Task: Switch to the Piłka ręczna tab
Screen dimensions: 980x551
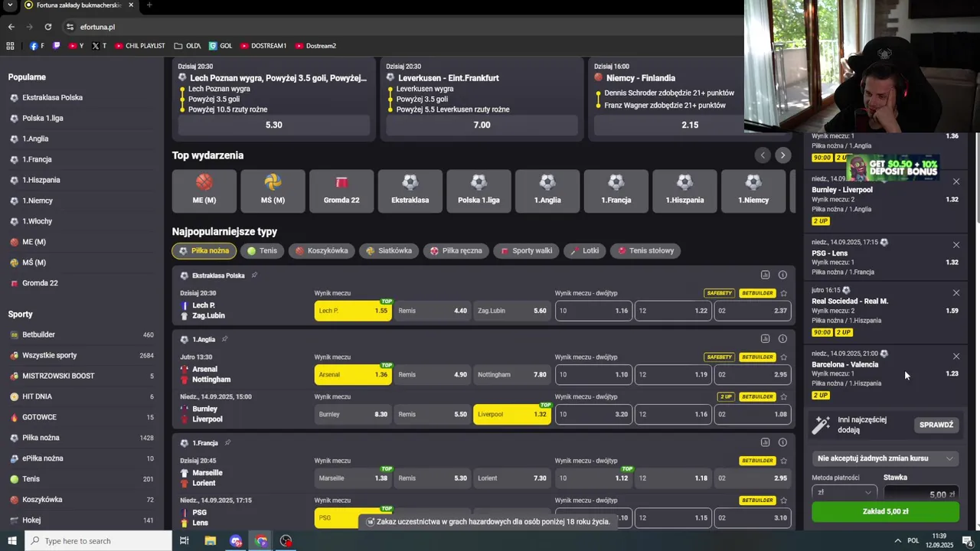Action: (x=456, y=251)
